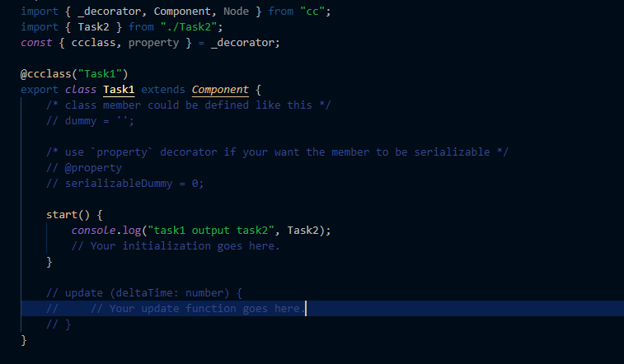Click the underlined Task1 class name

point(119,89)
